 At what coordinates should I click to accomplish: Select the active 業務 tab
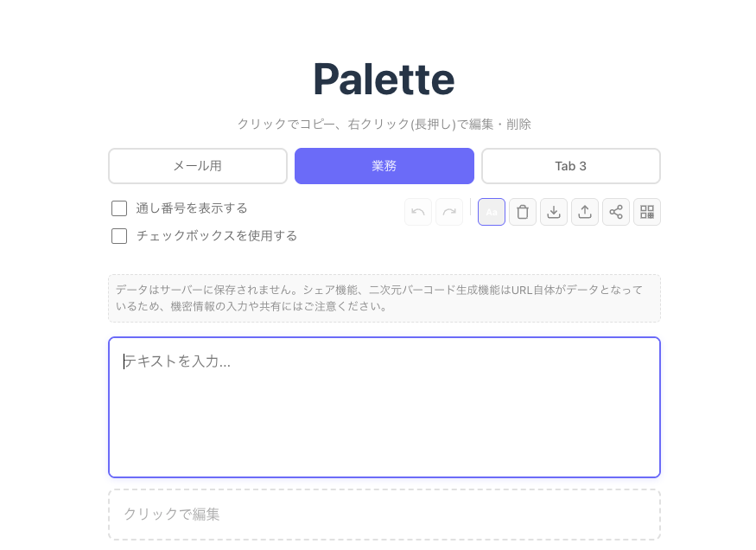384,166
